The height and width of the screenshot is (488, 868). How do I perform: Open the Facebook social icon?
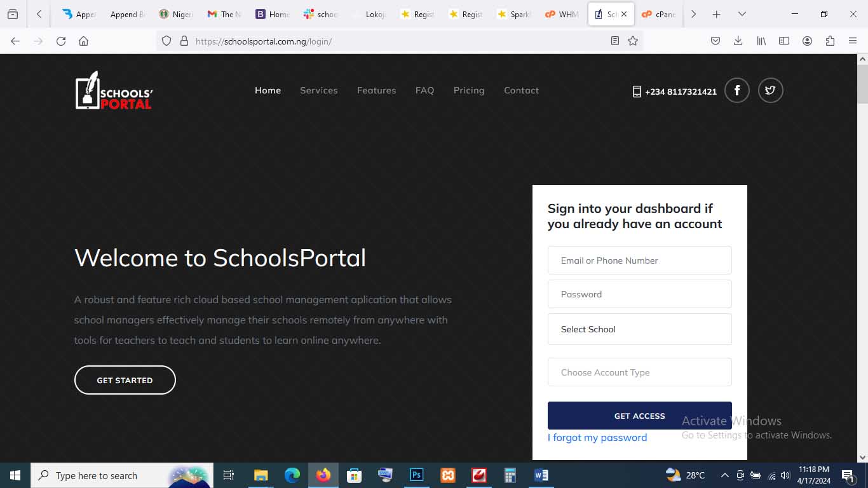[737, 90]
